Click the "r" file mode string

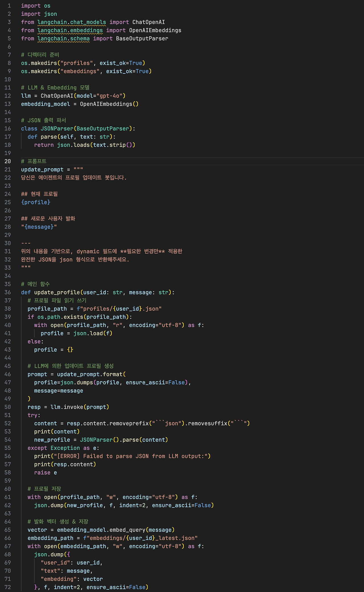pos(118,325)
